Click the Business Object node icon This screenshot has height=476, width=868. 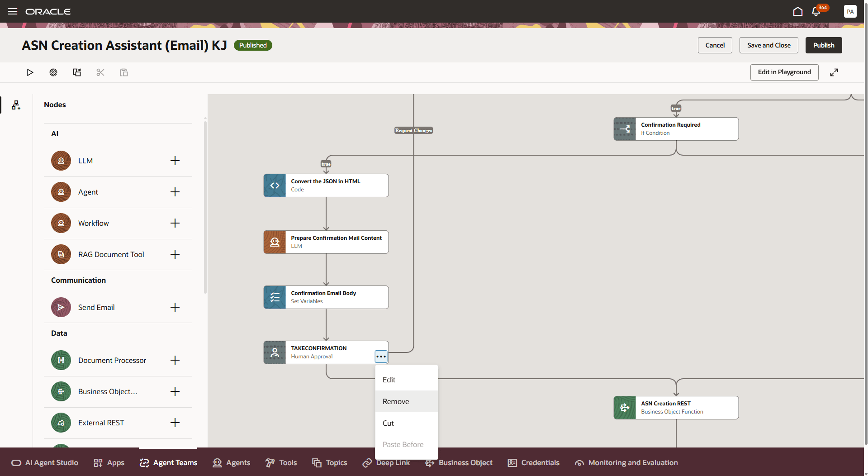tap(61, 391)
